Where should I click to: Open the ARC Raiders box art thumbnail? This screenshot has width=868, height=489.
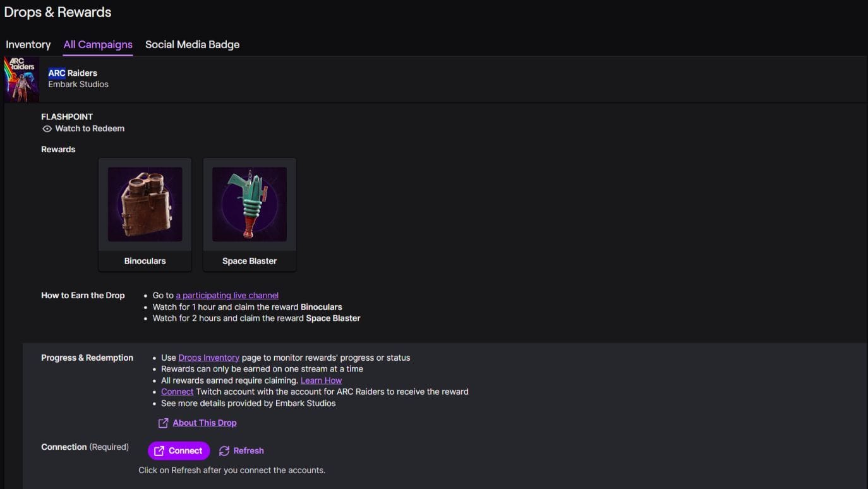[22, 80]
